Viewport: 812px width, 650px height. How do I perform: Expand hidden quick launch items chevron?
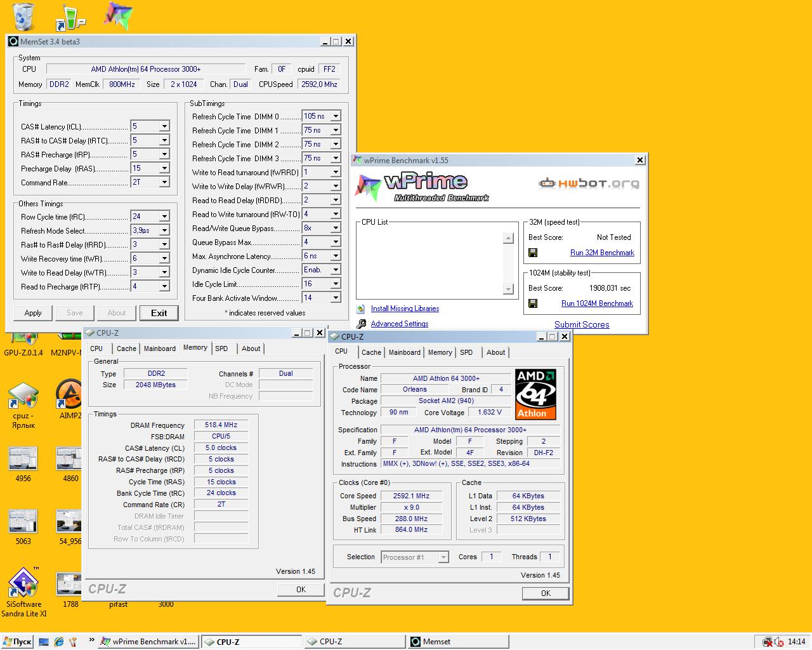click(x=91, y=640)
